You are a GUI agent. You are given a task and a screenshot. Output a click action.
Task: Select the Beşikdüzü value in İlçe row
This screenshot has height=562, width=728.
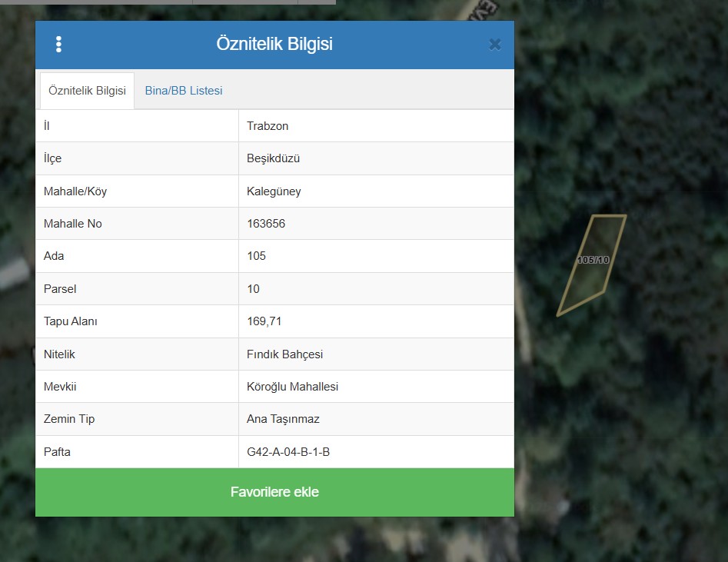(273, 158)
